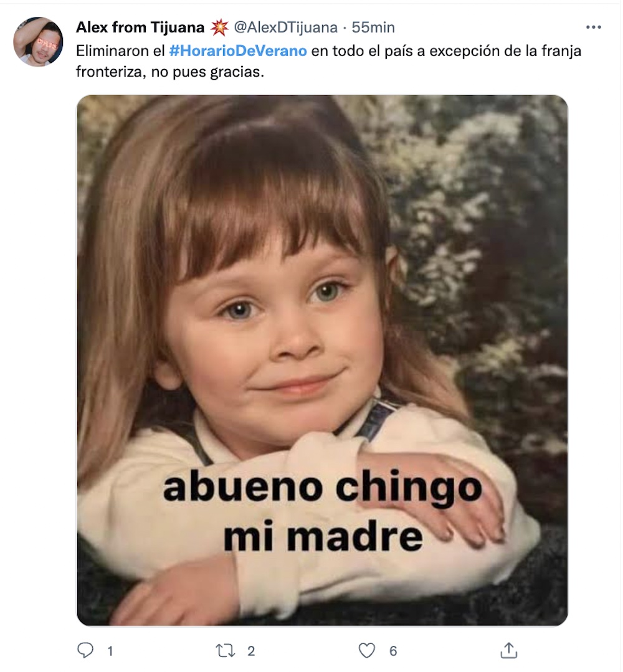Retweet this post using the arrows icon
The height and width of the screenshot is (672, 623).
pos(225,651)
